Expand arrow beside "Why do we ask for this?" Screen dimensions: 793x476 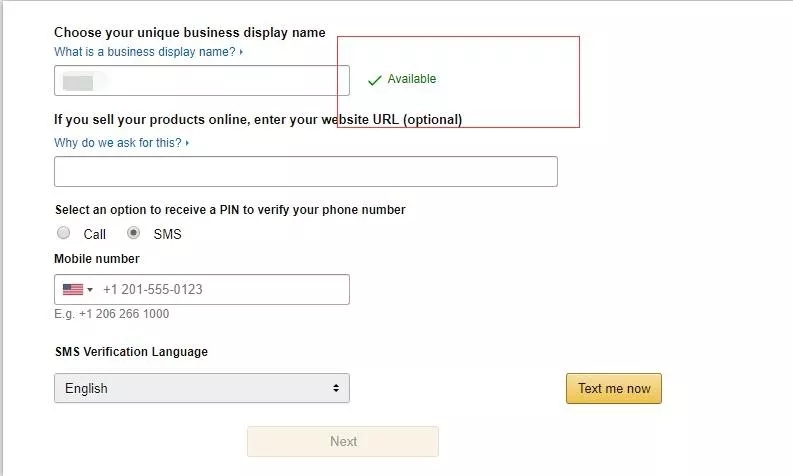188,143
